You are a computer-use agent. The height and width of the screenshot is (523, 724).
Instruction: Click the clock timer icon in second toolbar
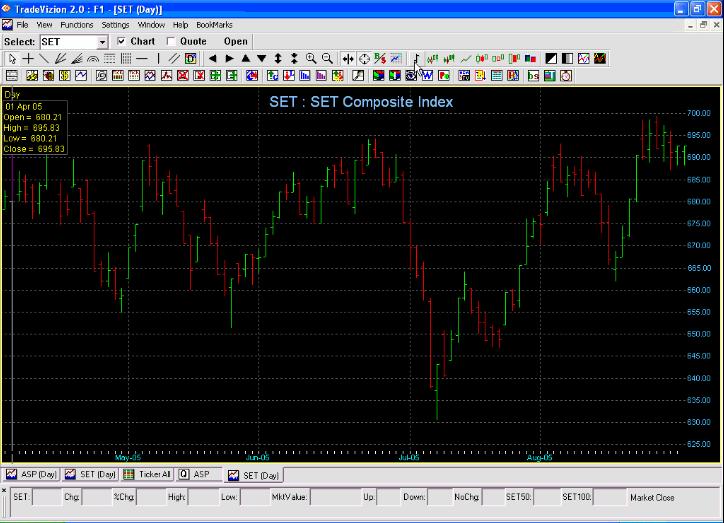tap(566, 76)
